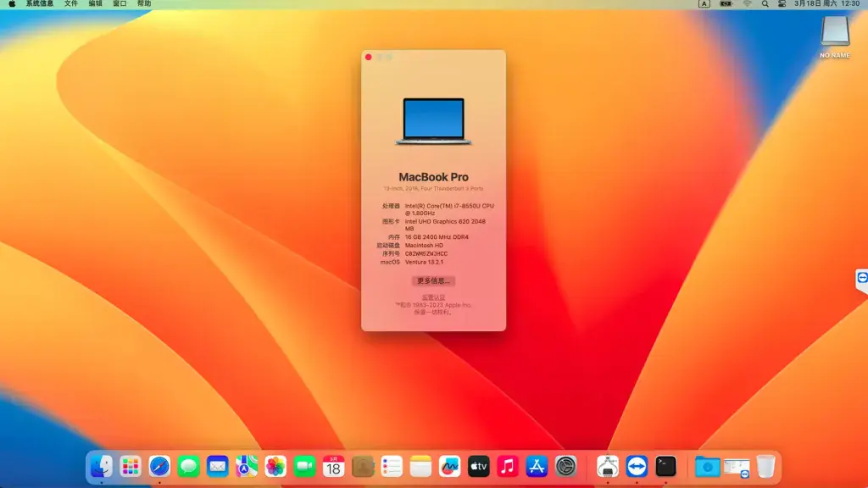Open Photos from the Dock

275,467
